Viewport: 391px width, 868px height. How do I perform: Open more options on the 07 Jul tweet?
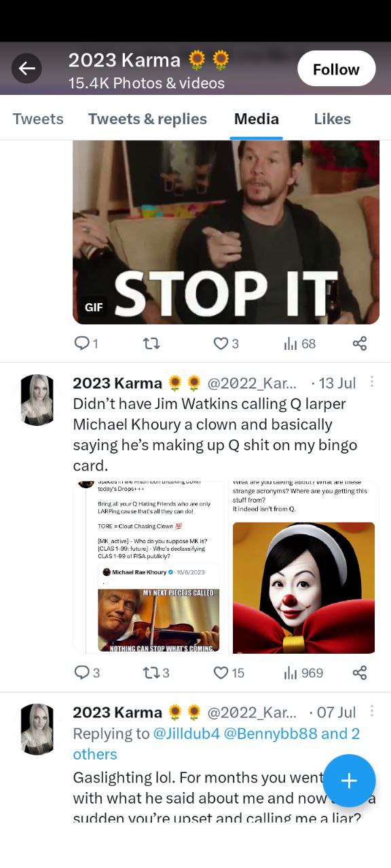371,711
